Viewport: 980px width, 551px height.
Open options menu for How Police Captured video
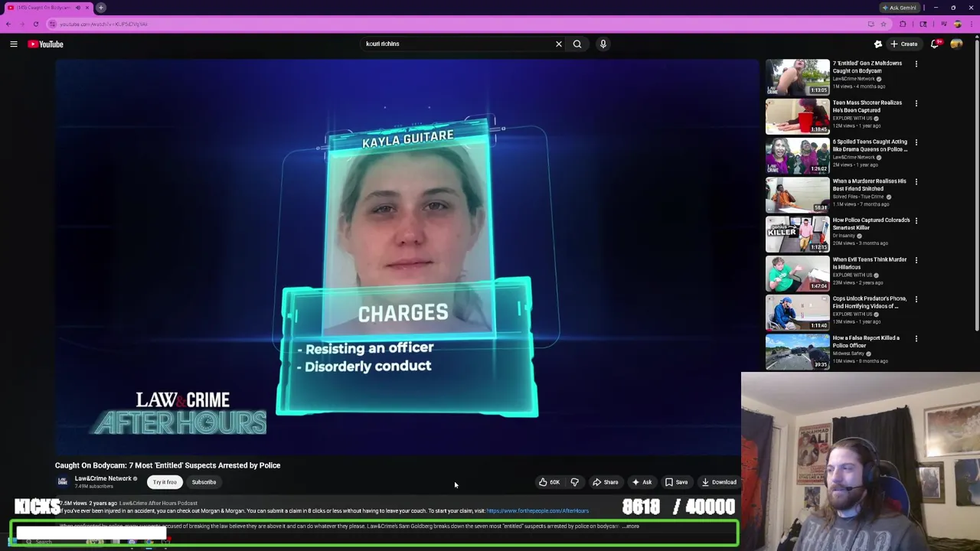point(916,221)
